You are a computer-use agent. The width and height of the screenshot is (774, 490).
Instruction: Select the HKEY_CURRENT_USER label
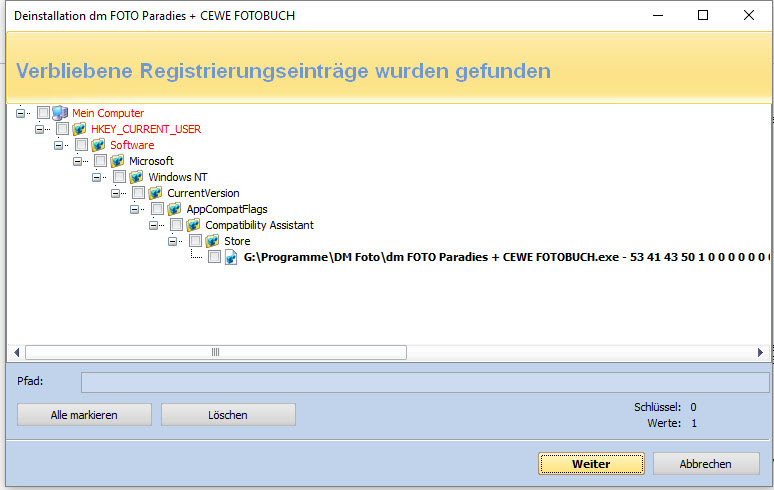pyautogui.click(x=146, y=129)
